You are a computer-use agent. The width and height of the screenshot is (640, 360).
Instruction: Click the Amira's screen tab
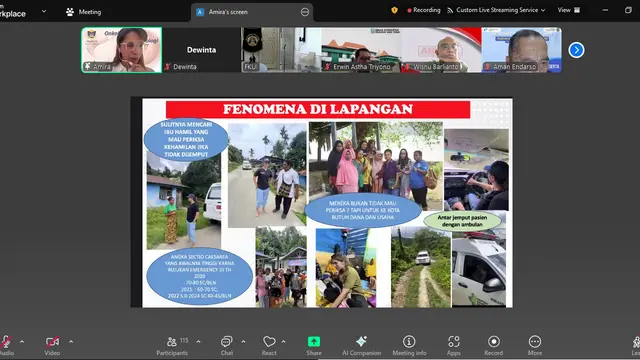(252, 12)
